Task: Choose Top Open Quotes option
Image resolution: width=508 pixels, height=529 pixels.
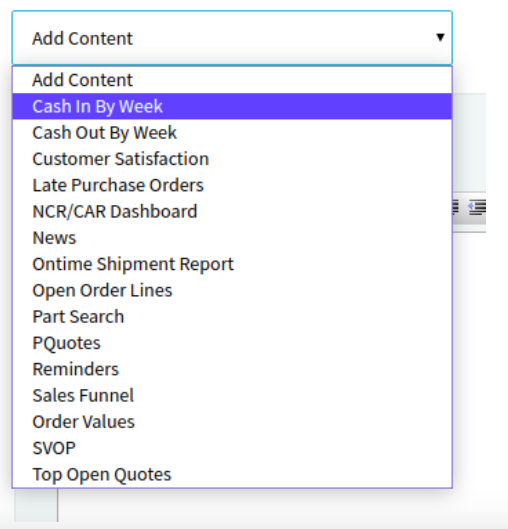Action: click(x=232, y=475)
